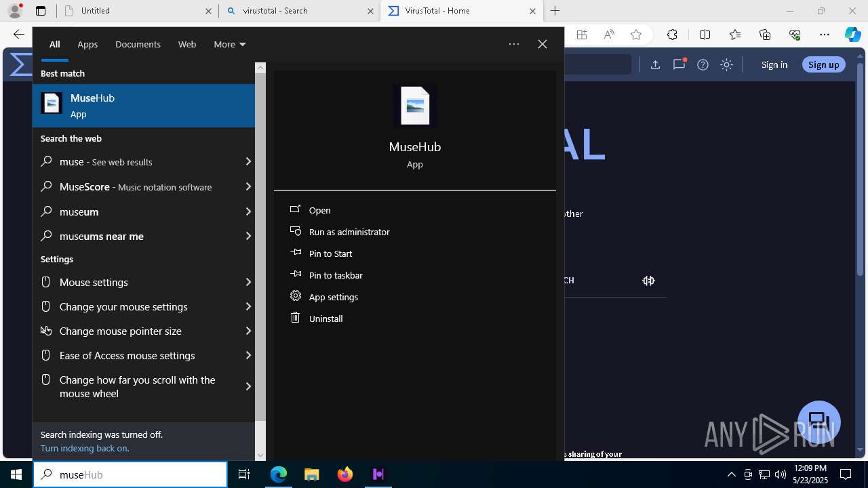Viewport: 868px width, 488px height.
Task: Open notification center icon
Action: [846, 474]
